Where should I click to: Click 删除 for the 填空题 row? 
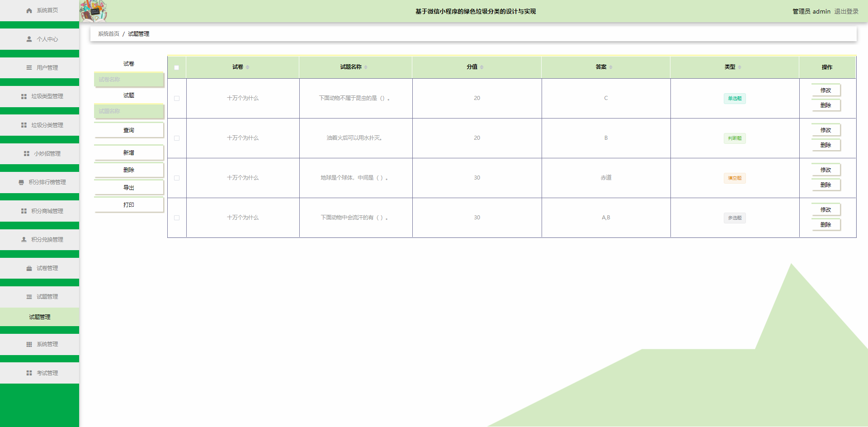click(826, 185)
